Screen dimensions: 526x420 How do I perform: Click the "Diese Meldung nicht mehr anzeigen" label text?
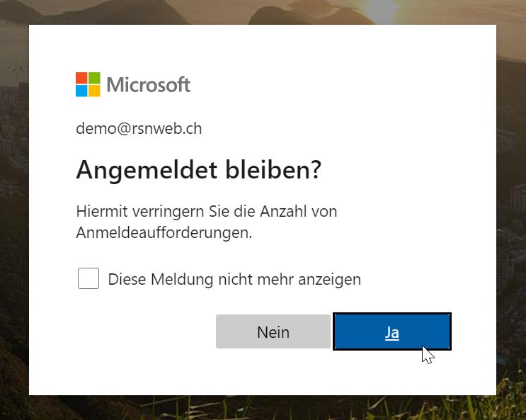click(x=234, y=279)
